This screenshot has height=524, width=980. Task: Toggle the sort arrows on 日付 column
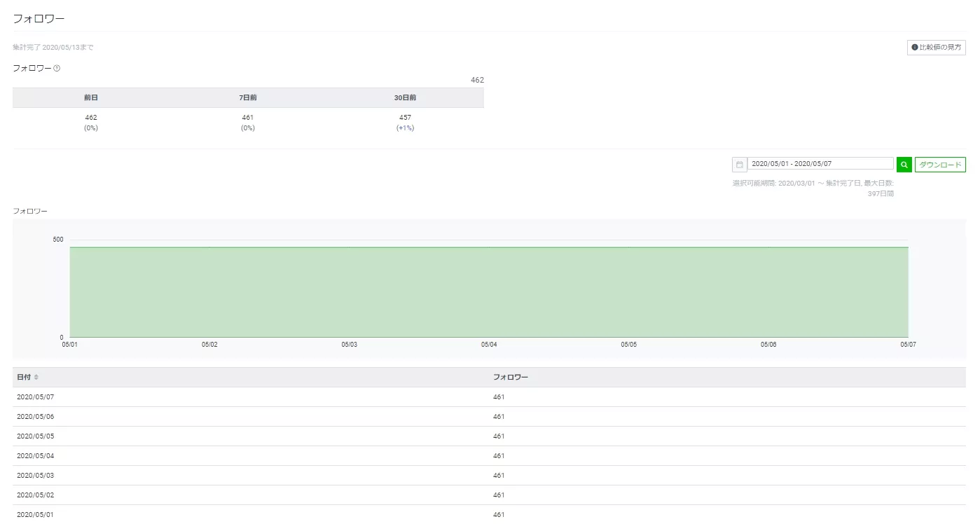click(x=36, y=378)
